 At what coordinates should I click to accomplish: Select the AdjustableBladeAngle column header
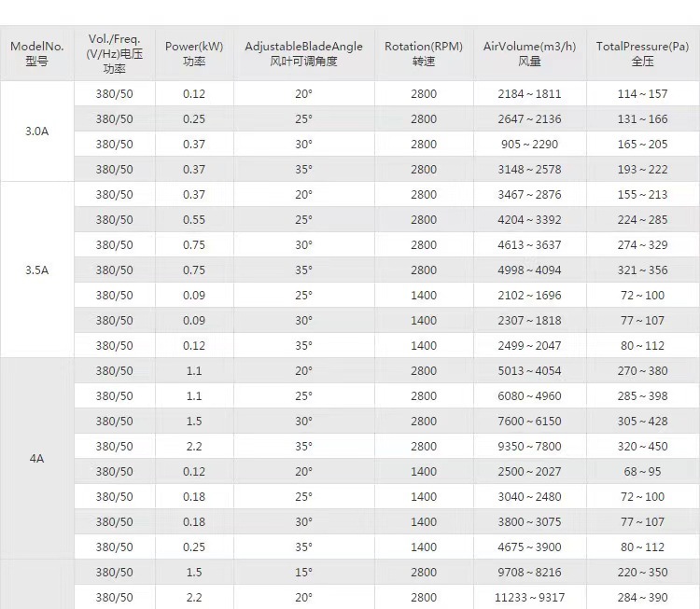tap(303, 53)
